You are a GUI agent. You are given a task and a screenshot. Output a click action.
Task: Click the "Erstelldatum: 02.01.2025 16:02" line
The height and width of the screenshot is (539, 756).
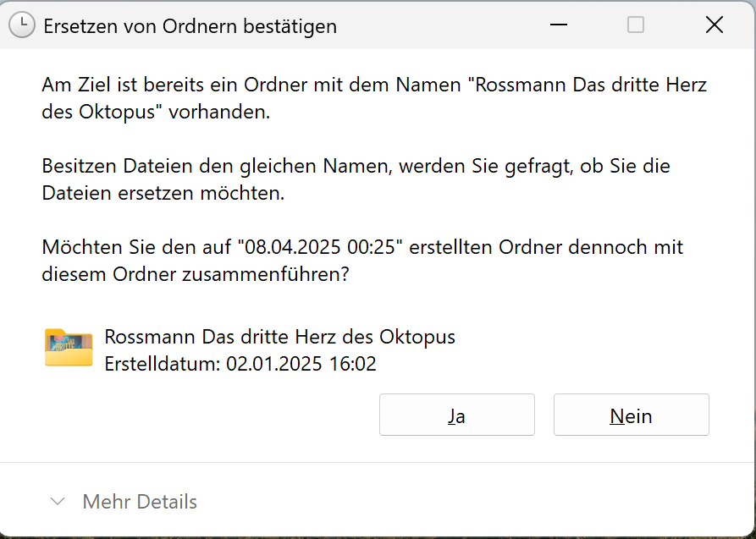tap(240, 364)
